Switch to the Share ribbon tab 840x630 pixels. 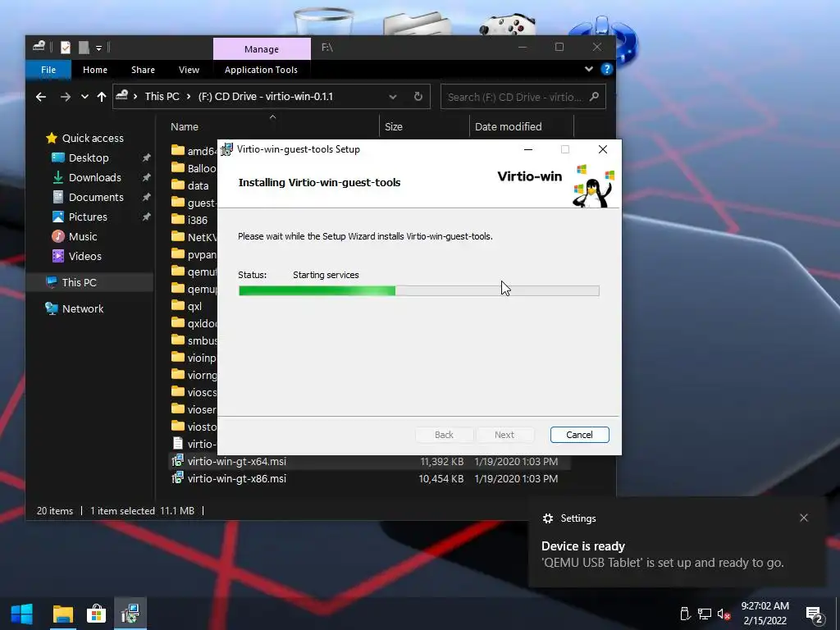pos(143,70)
